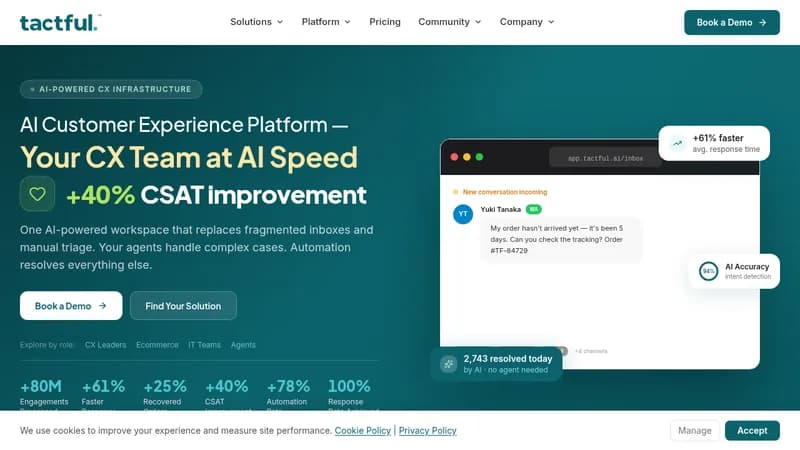Click the '+4 channels' label

pos(591,351)
